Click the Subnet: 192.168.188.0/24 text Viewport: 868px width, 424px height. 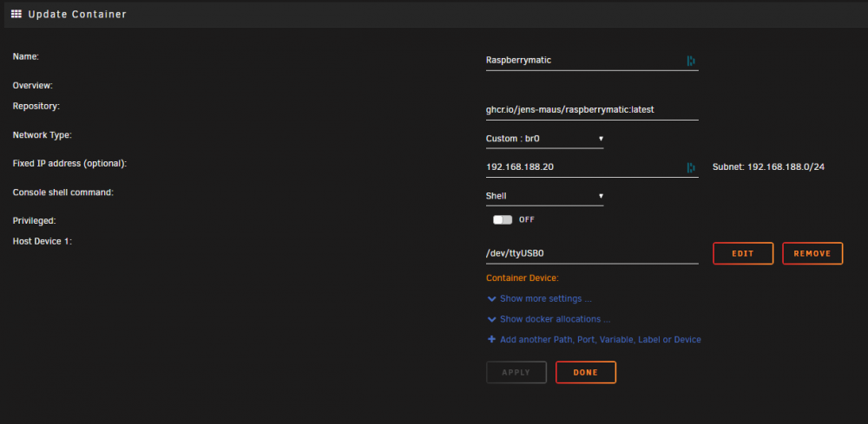click(768, 166)
